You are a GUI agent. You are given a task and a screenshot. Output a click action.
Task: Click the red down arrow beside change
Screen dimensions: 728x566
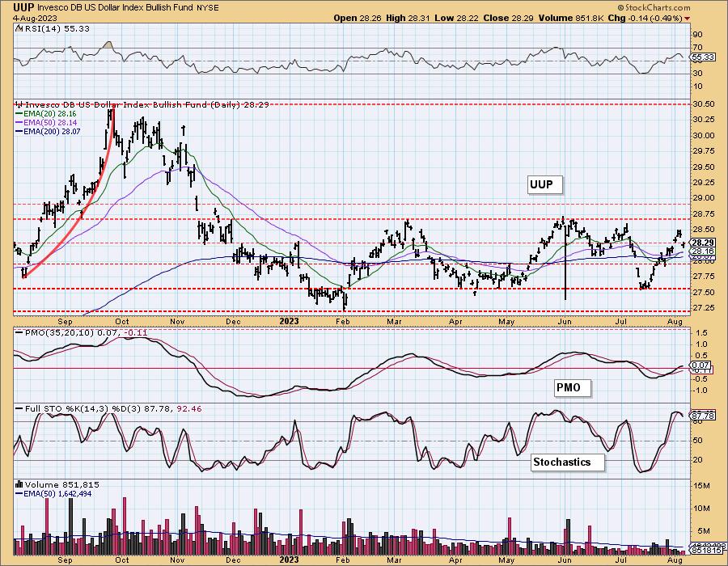coord(687,19)
